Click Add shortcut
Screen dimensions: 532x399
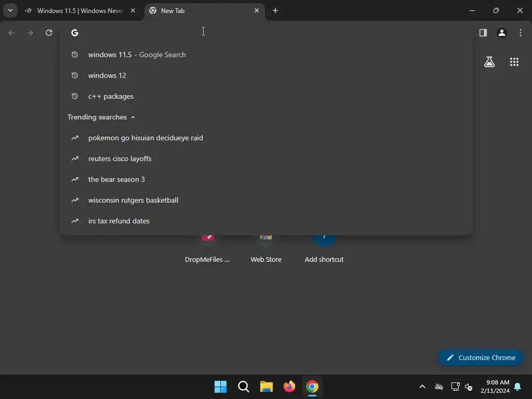pyautogui.click(x=324, y=250)
